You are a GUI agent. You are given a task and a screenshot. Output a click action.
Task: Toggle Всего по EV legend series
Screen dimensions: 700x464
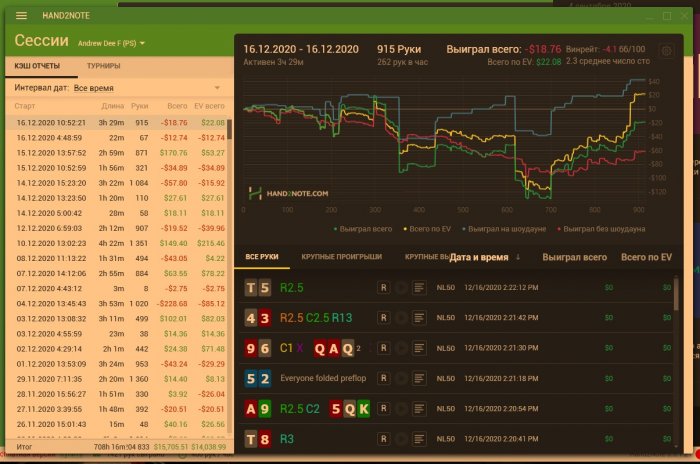click(427, 229)
